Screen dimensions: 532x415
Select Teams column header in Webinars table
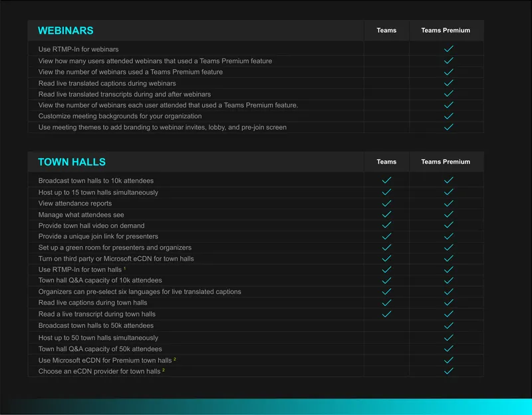coord(386,30)
